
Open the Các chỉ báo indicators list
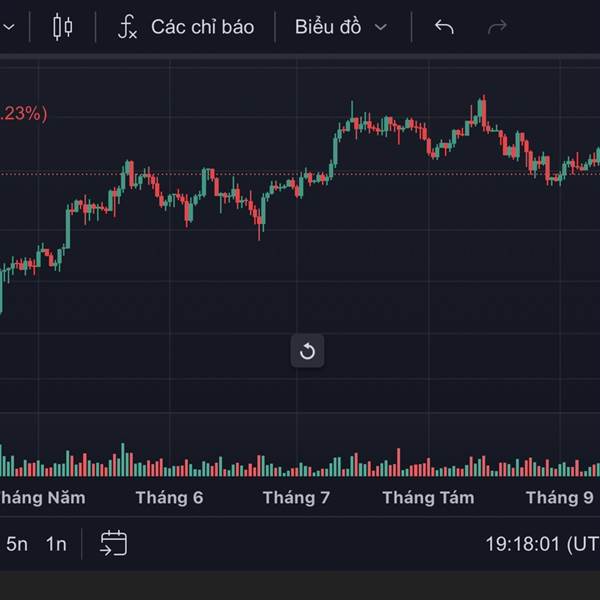pos(202,27)
